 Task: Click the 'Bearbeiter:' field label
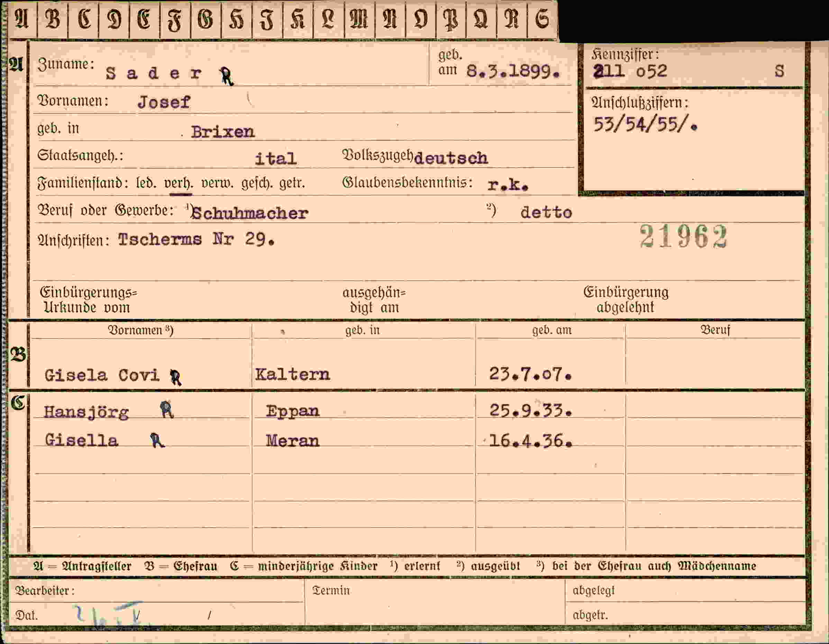point(45,590)
